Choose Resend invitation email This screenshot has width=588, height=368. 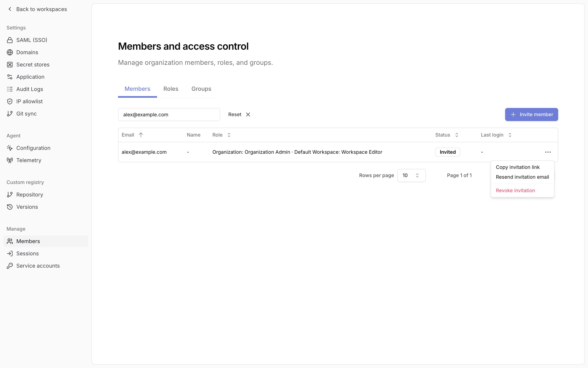click(x=522, y=177)
